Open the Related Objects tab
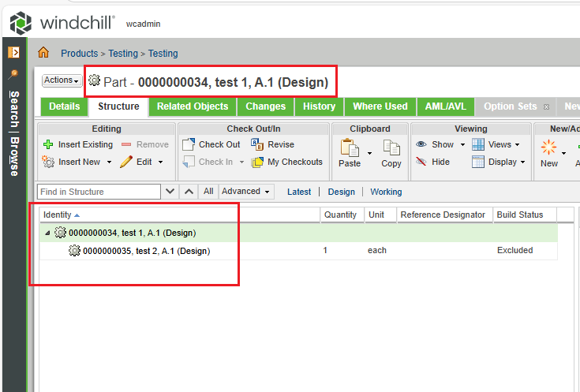Screen dimensions: 580x392 [193, 106]
